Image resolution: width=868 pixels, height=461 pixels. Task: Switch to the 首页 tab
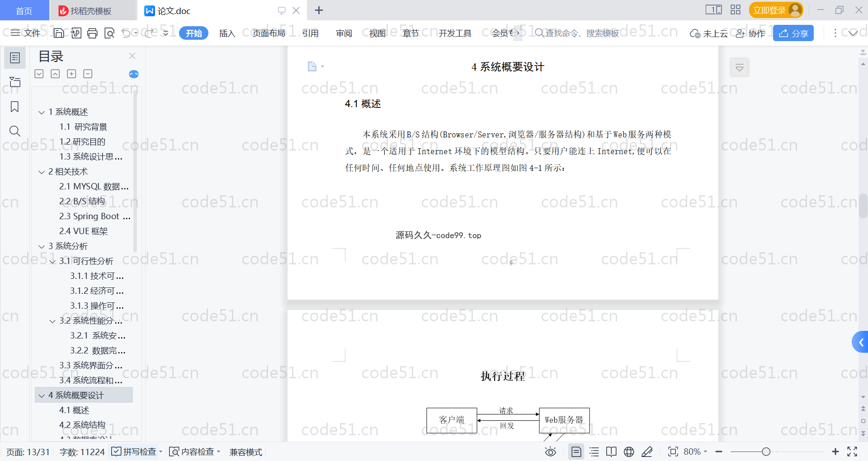(x=24, y=10)
